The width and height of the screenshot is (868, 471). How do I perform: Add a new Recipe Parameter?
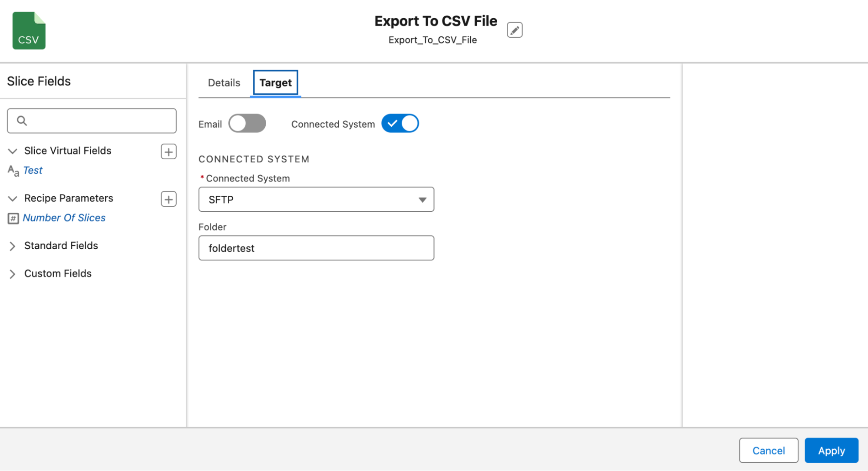click(168, 199)
